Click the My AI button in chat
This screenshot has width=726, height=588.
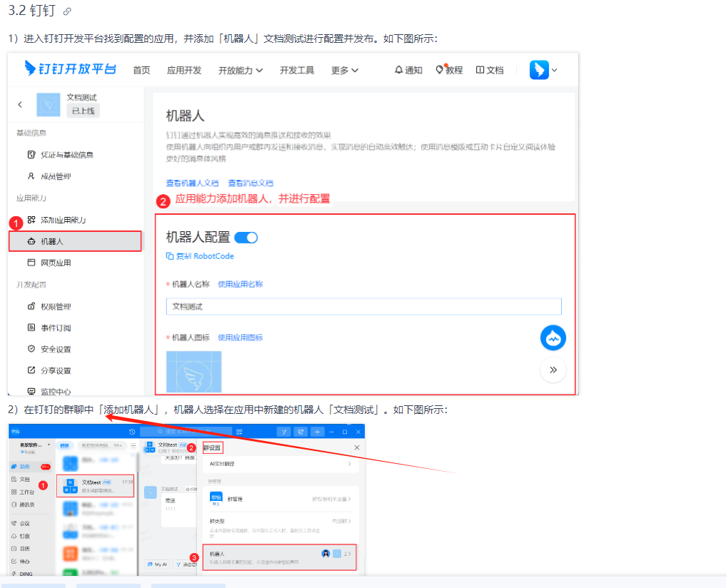157,564
